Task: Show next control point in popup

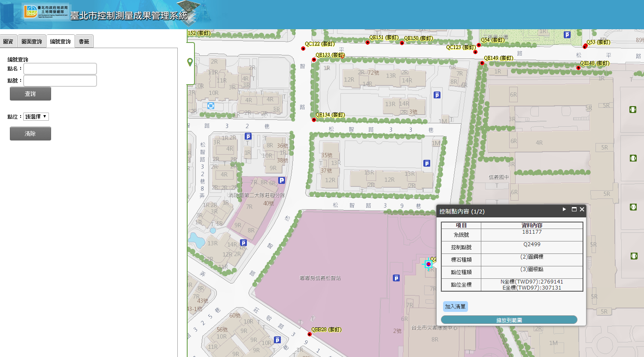Action: click(564, 209)
